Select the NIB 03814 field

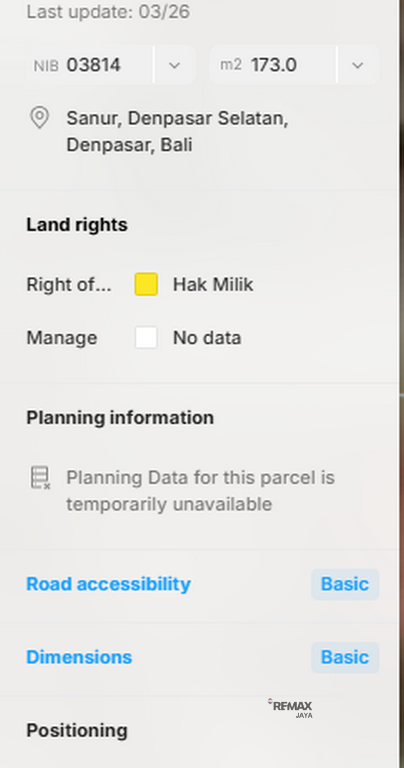click(90, 65)
